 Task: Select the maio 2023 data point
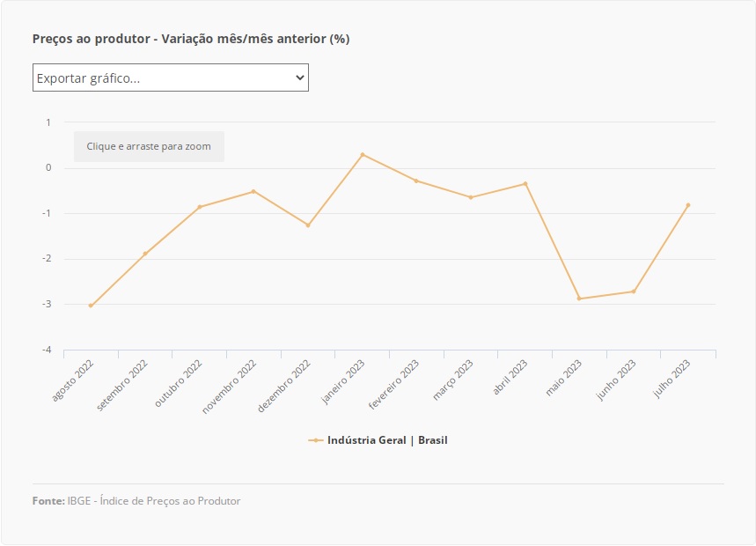click(x=579, y=299)
